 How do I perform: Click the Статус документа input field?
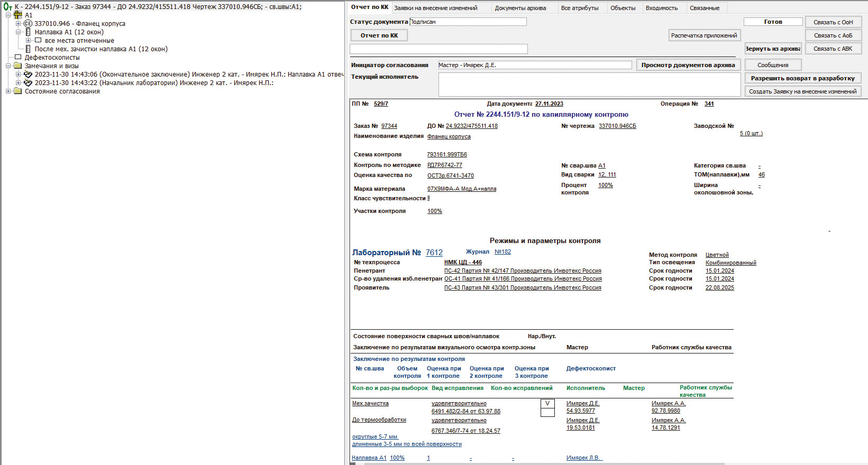tap(468, 22)
